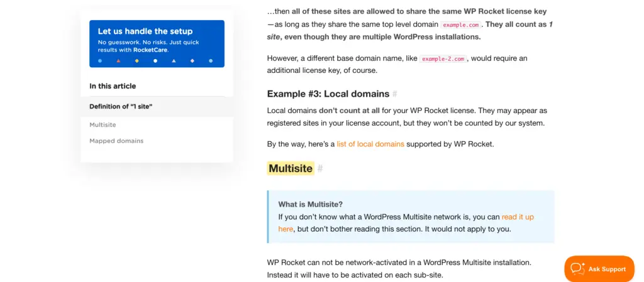Open the 'list of local domains' link
644x282 pixels.
point(370,144)
